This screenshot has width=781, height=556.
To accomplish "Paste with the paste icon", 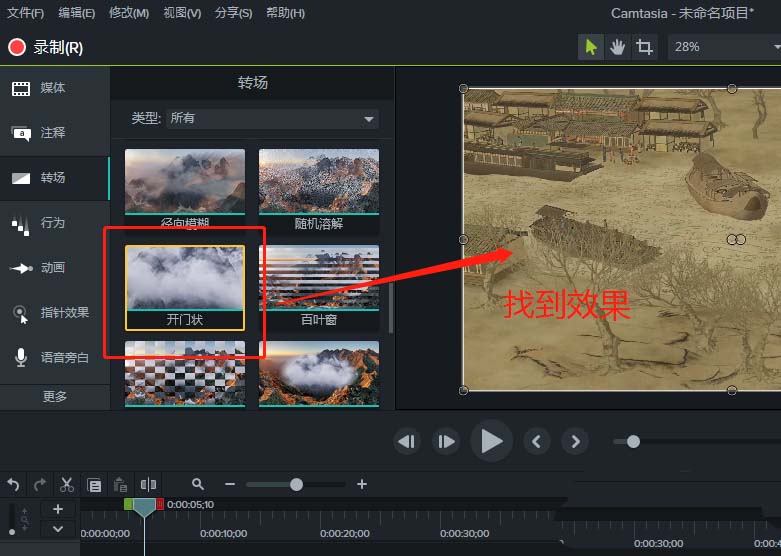I will 121,484.
